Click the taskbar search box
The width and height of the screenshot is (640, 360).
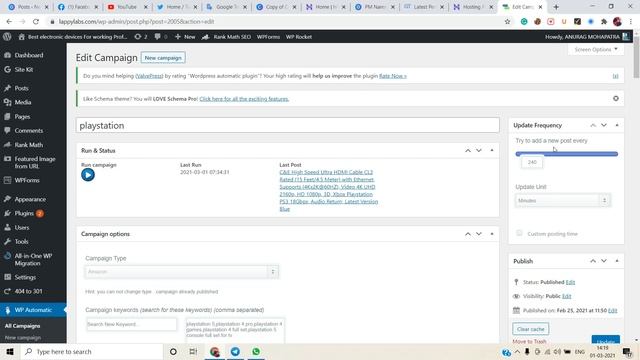pyautogui.click(x=91, y=351)
